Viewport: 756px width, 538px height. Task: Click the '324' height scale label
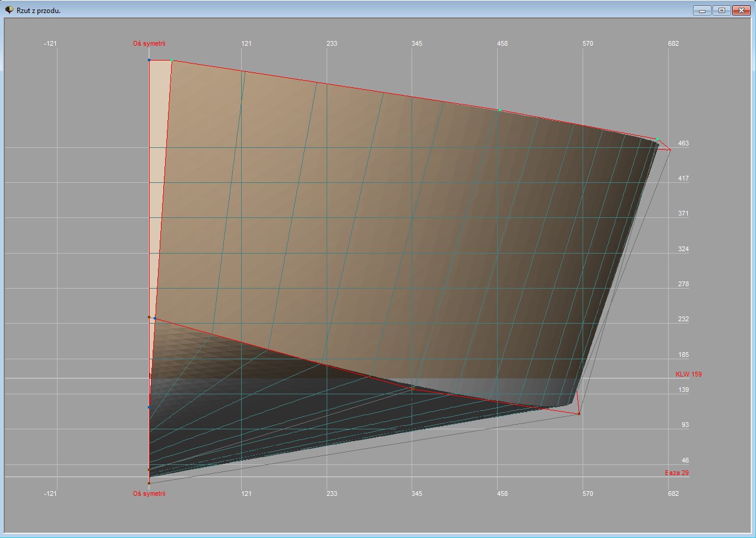click(x=684, y=249)
